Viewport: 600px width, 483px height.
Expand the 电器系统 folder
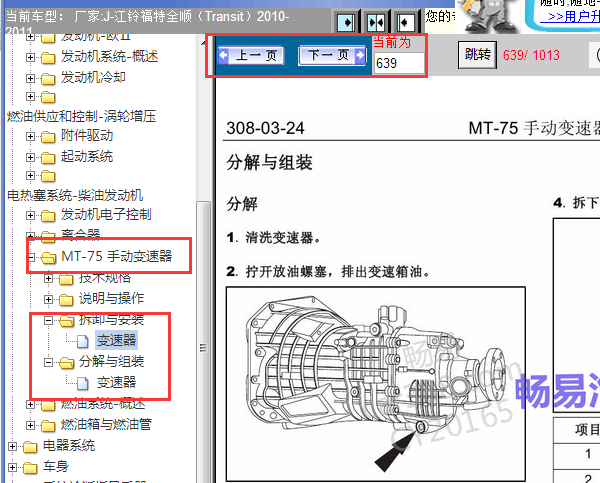[x=12, y=446]
